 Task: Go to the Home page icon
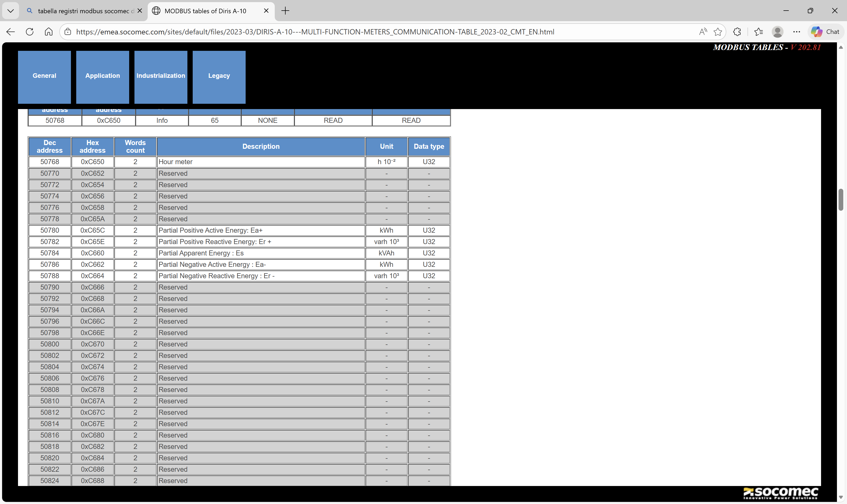(48, 31)
